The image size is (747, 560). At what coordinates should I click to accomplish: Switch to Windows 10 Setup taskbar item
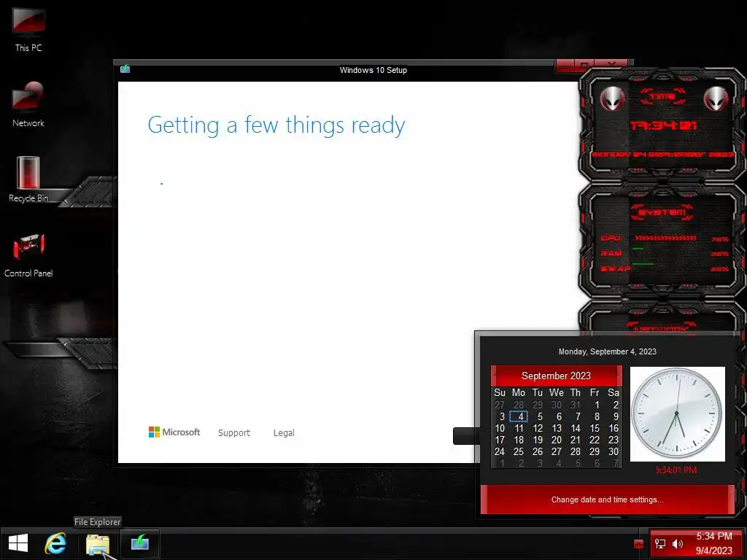click(139, 544)
